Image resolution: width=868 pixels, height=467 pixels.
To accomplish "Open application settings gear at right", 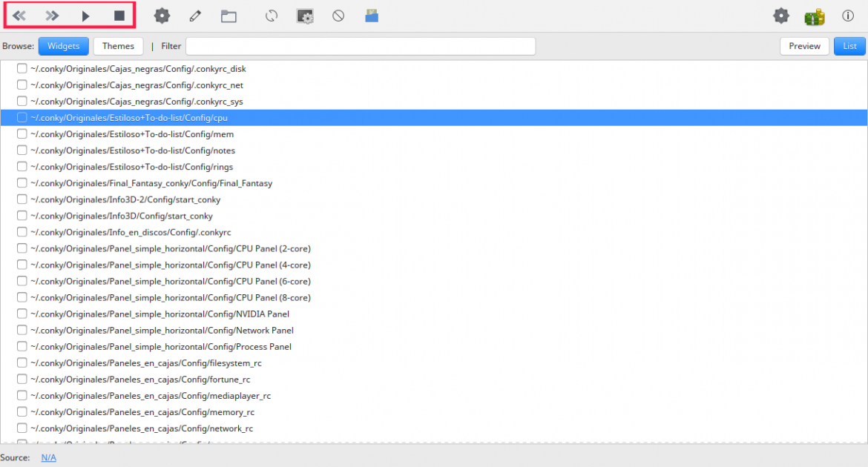I will (x=781, y=16).
